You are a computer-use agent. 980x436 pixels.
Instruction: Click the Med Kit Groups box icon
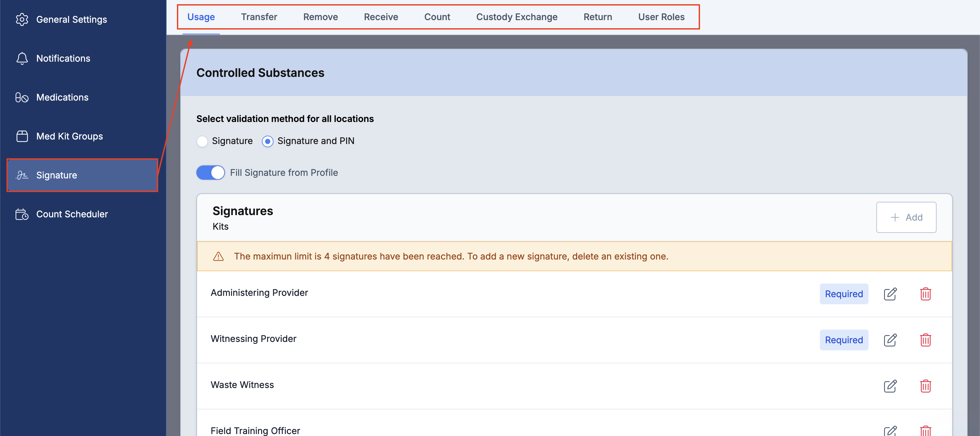point(22,136)
